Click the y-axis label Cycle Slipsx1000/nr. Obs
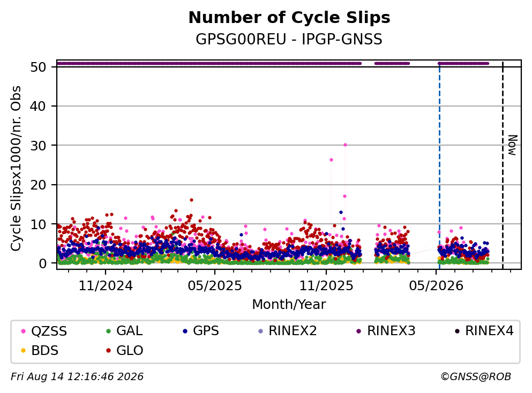The width and height of the screenshot is (532, 393). tap(16, 169)
